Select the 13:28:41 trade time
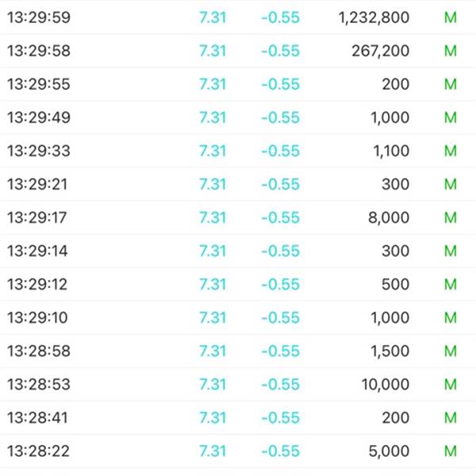Screen dimensions: 476x476 coord(37,418)
